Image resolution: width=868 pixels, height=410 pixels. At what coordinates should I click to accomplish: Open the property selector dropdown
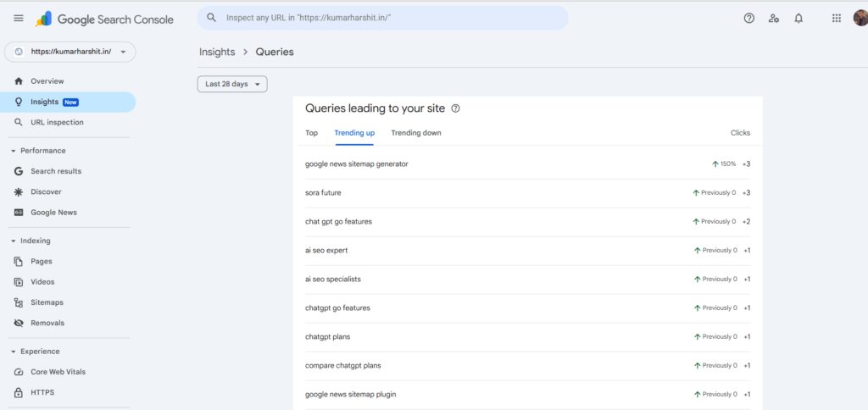point(70,52)
